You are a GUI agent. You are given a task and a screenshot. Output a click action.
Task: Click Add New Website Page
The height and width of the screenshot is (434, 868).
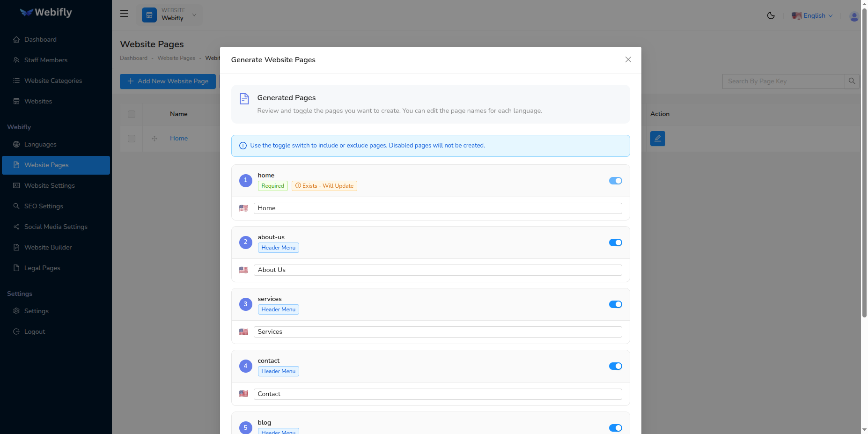click(x=168, y=81)
